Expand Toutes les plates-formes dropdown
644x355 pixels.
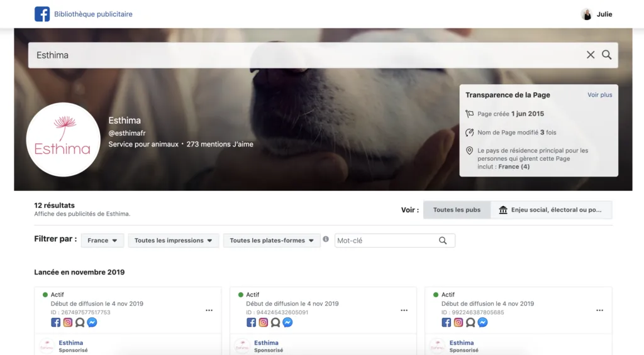click(x=272, y=241)
